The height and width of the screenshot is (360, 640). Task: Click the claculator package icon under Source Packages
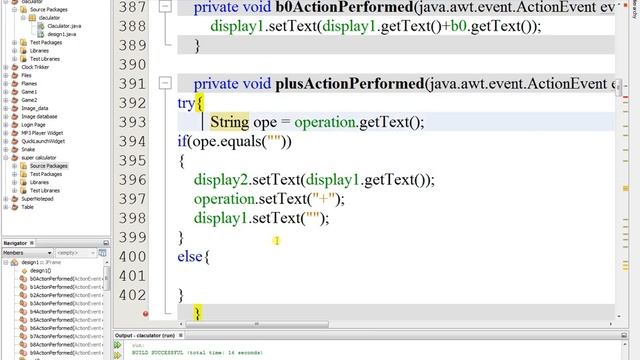pyautogui.click(x=32, y=18)
